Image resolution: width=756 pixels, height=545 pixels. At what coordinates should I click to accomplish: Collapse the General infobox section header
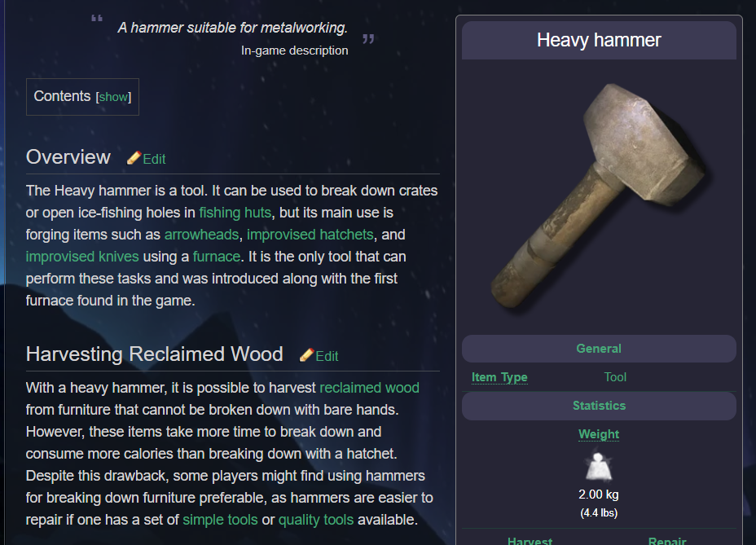(599, 349)
